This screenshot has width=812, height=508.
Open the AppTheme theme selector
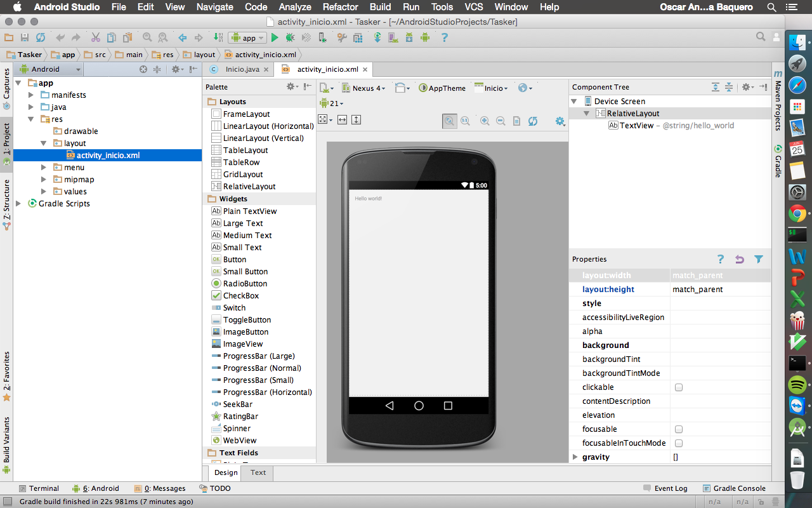pyautogui.click(x=443, y=88)
